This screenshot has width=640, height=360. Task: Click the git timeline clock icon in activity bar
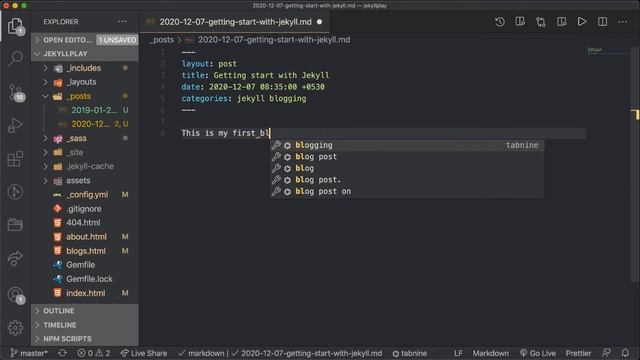click(x=15, y=191)
